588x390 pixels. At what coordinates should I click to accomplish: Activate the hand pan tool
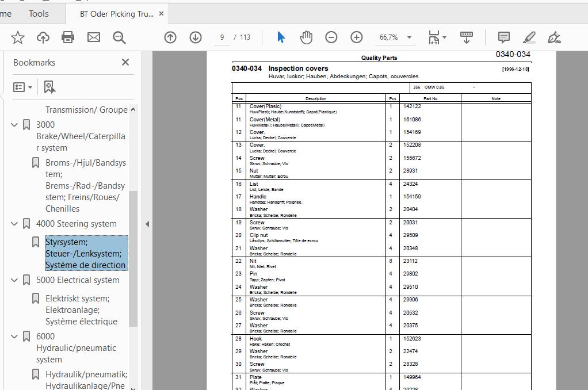click(x=306, y=37)
